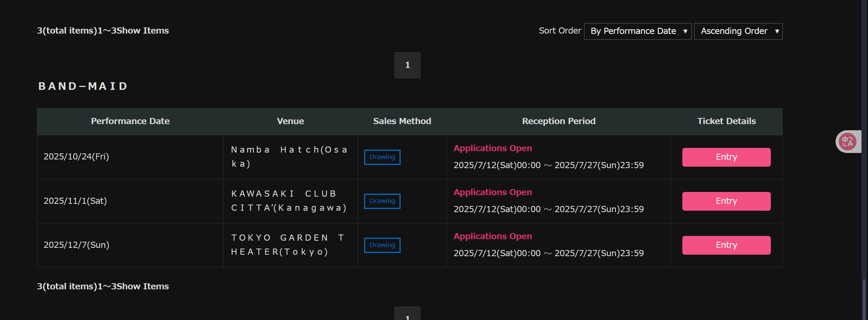Click the Venue column header
This screenshot has width=868, height=320.
tap(290, 122)
